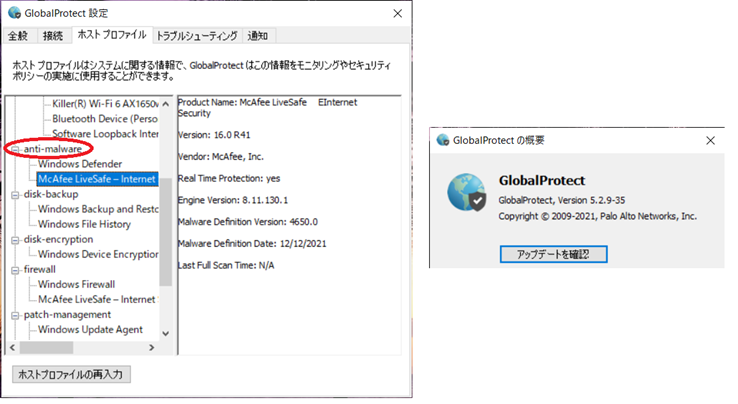This screenshot has height=404, width=738.
Task: Select McAfee LiveSafe under anti-malware
Action: coord(97,179)
